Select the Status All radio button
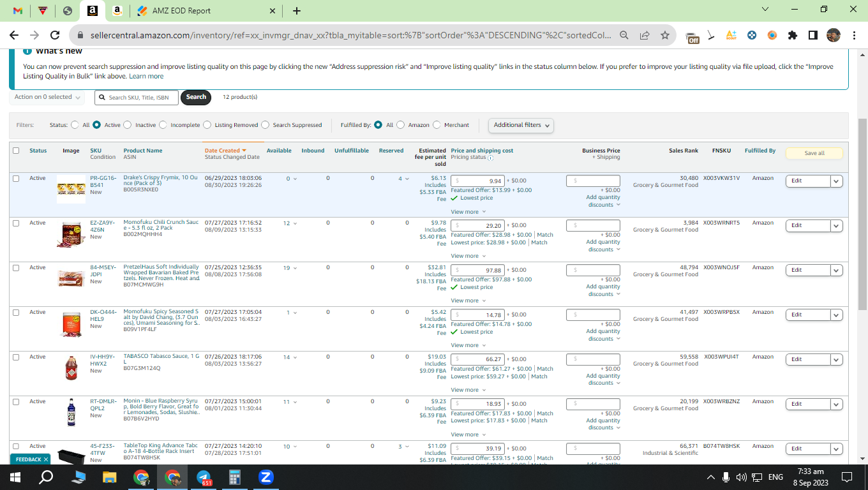Viewport: 868px width, 490px height. click(x=75, y=125)
